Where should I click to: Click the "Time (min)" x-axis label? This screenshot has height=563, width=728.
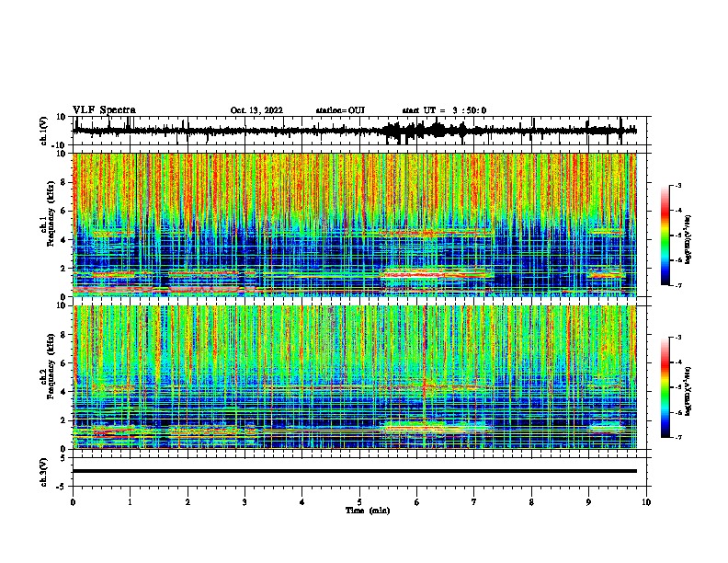pyautogui.click(x=368, y=511)
